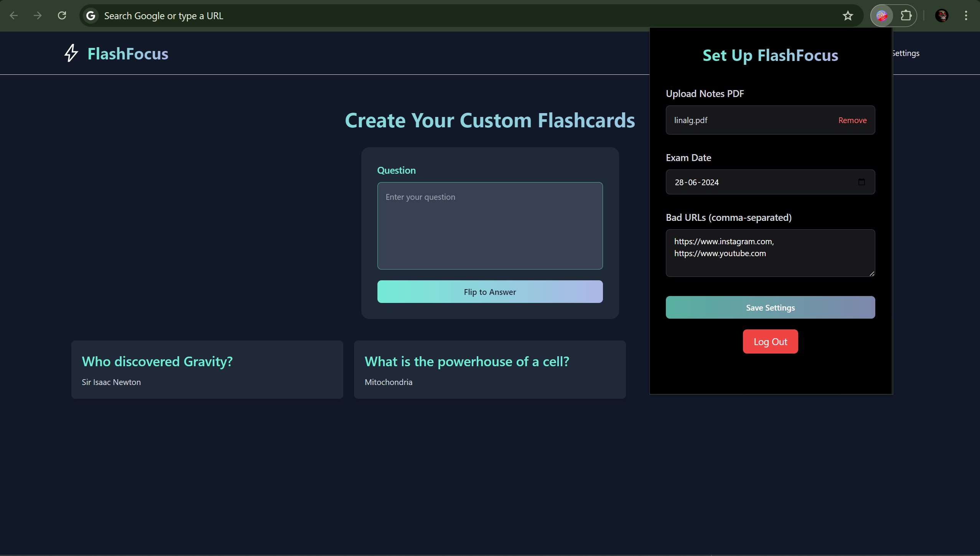Viewport: 980px width, 556px height.
Task: Click the Settings nav link
Action: click(906, 53)
